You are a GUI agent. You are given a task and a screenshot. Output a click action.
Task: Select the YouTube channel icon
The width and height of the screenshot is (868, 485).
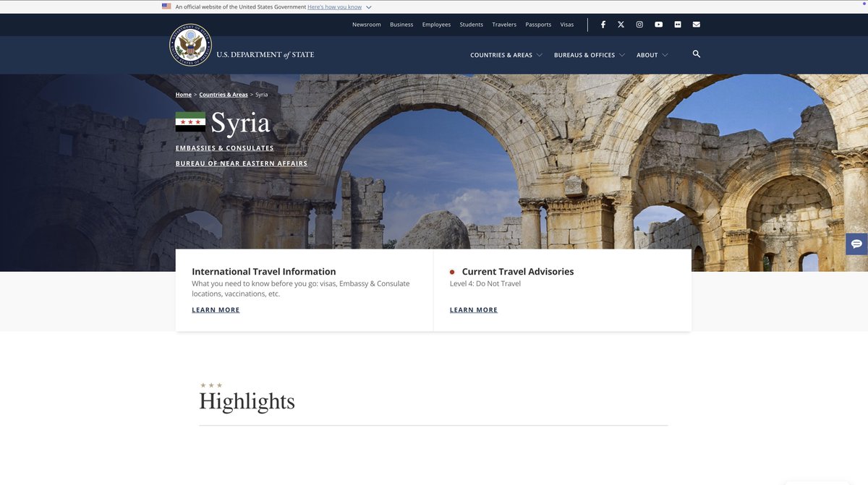click(x=658, y=24)
